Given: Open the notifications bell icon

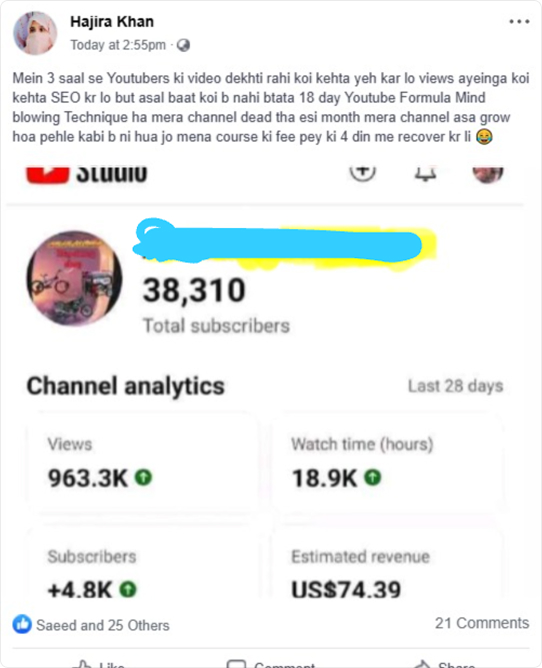Looking at the screenshot, I should click(425, 174).
